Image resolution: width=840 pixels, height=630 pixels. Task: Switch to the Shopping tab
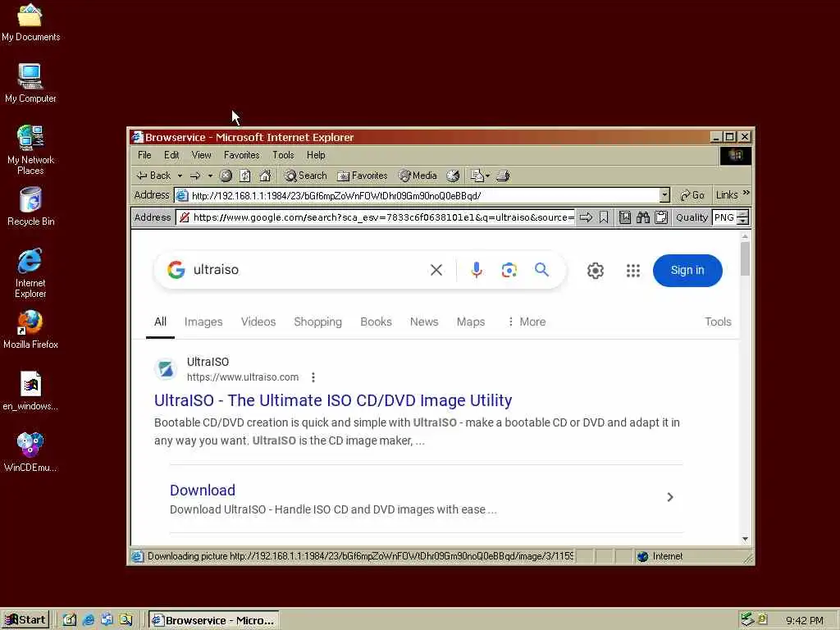[317, 322]
